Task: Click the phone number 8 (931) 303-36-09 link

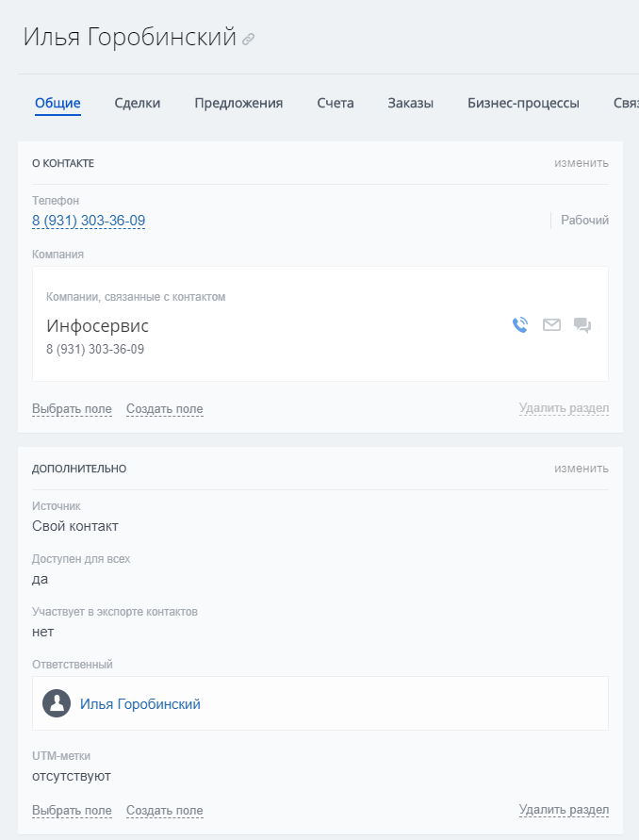Action: tap(89, 221)
